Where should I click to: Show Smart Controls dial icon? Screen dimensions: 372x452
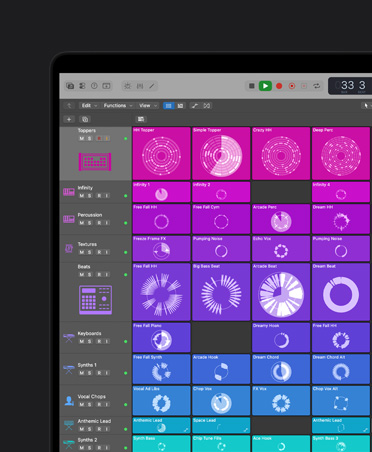tap(128, 86)
